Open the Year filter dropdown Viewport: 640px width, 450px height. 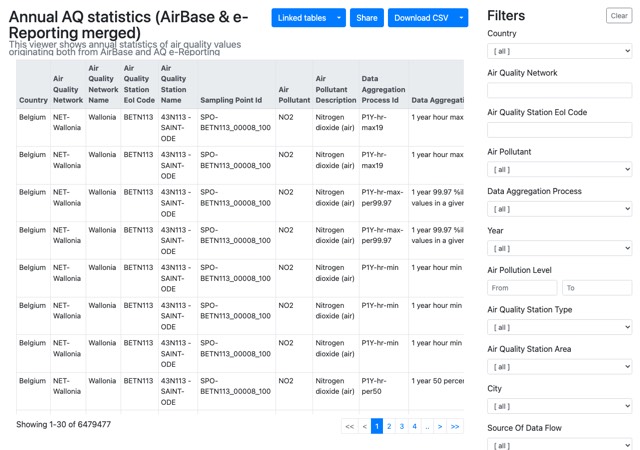pyautogui.click(x=559, y=248)
